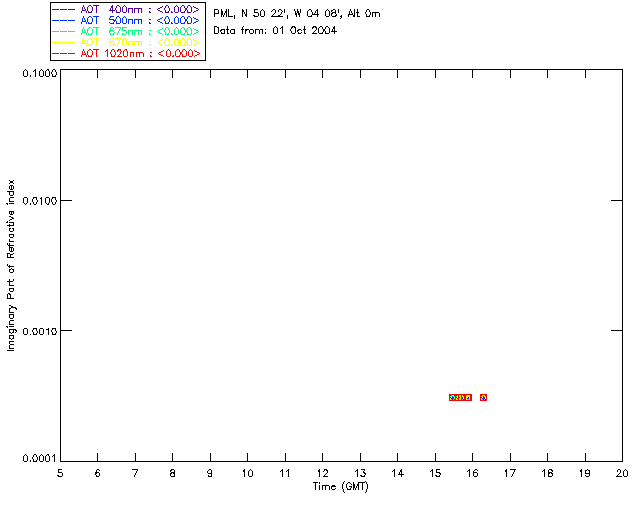Click the x-axis tick label 10
Image resolution: width=640 pixels, height=512 pixels.
(247, 473)
